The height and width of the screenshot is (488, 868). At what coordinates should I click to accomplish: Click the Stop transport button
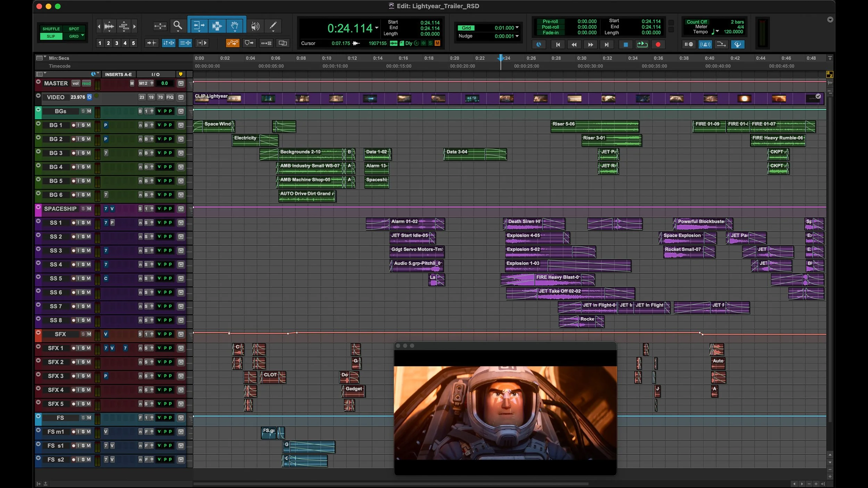[x=626, y=44]
